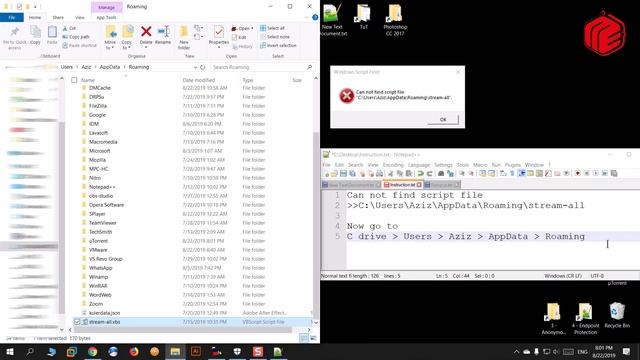Open taskbar search magnifier
Viewport: 640px width, 360px height.
pyautogui.click(x=30, y=351)
